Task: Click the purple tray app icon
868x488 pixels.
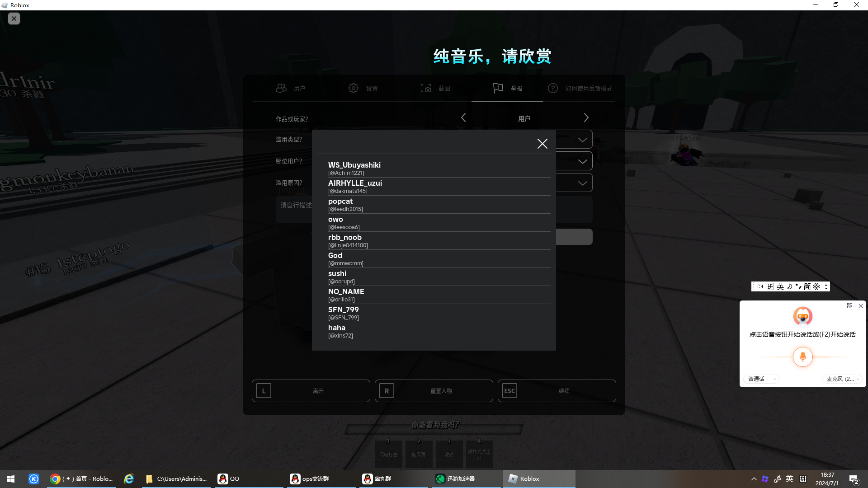Action: point(765,479)
